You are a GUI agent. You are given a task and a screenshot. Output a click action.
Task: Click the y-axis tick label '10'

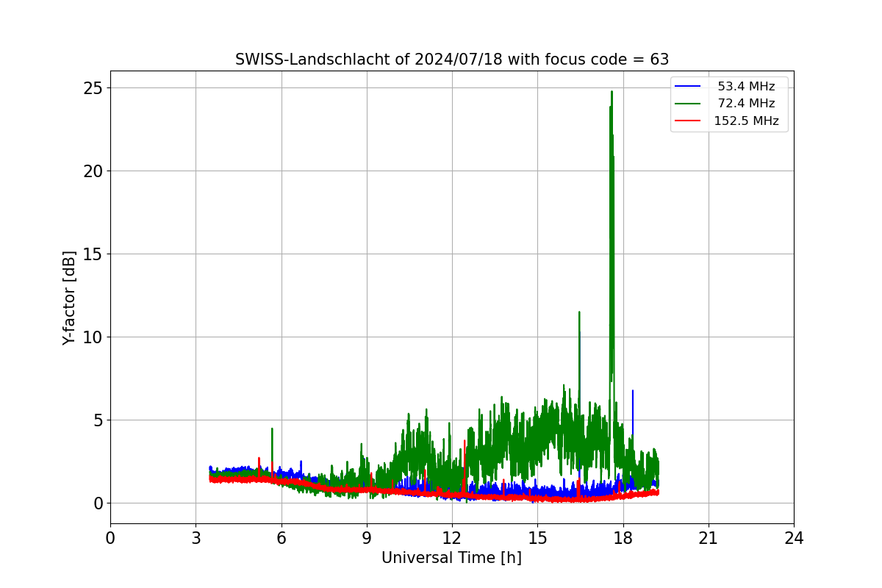94,337
